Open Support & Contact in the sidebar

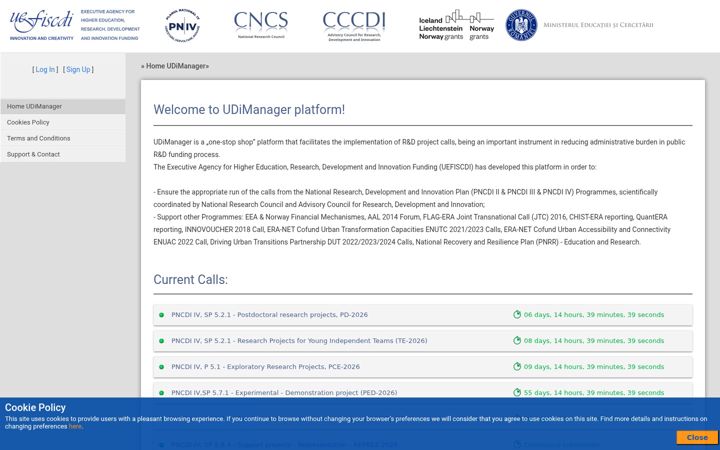tap(62, 154)
